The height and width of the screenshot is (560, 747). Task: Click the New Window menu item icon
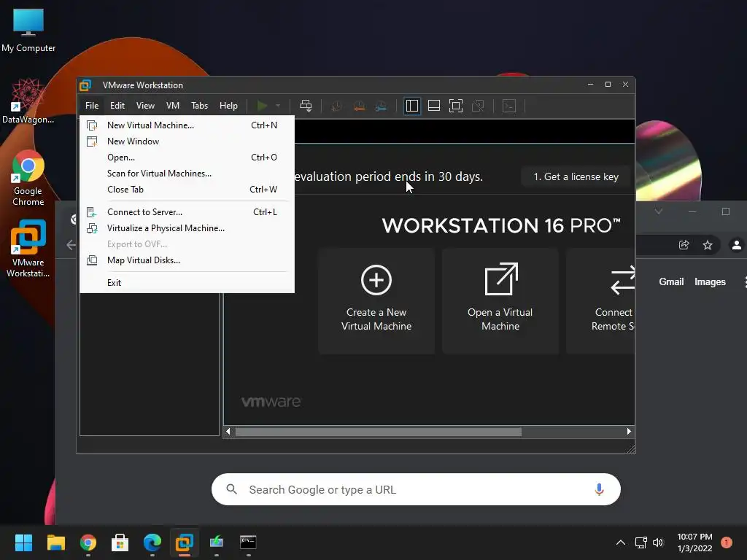point(92,141)
